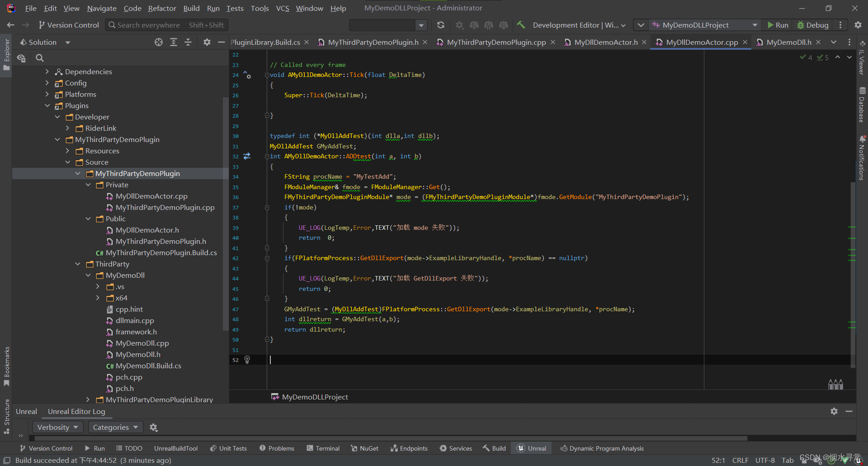The width and height of the screenshot is (868, 466).
Task: Toggle the Structure side panel
Action: (7, 416)
